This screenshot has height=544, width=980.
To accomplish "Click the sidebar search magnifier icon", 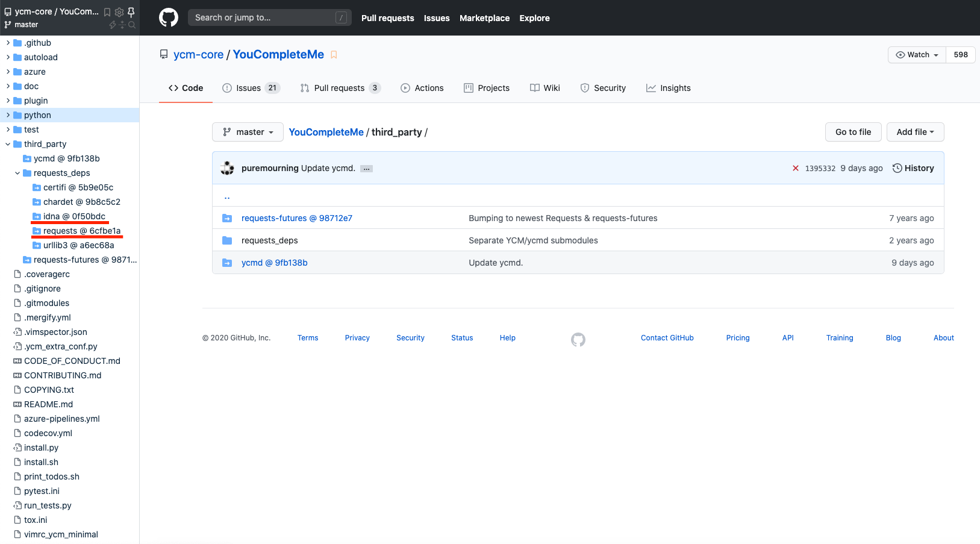I will click(132, 25).
